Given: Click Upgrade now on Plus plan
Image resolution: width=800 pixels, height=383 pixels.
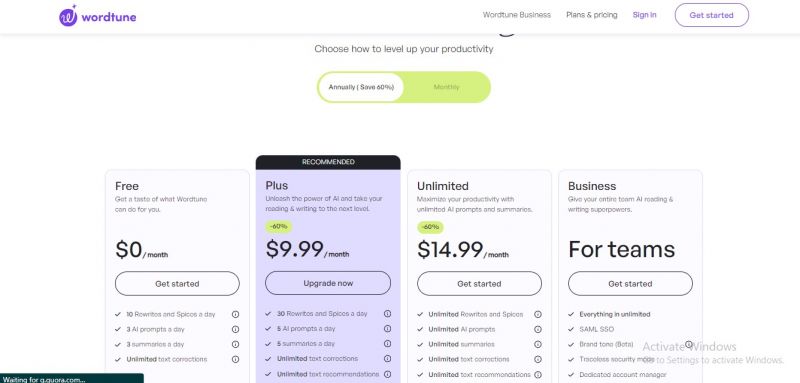Looking at the screenshot, I should (x=328, y=283).
